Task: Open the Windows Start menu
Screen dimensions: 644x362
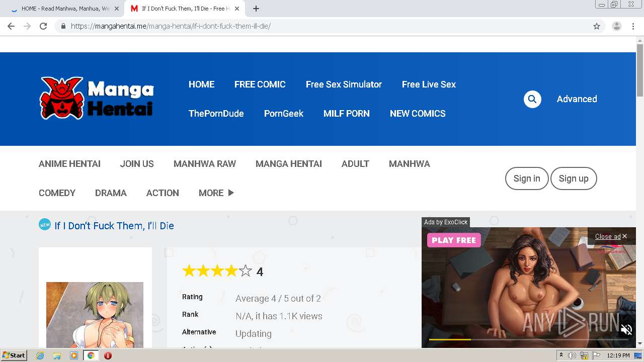Action: click(14, 355)
